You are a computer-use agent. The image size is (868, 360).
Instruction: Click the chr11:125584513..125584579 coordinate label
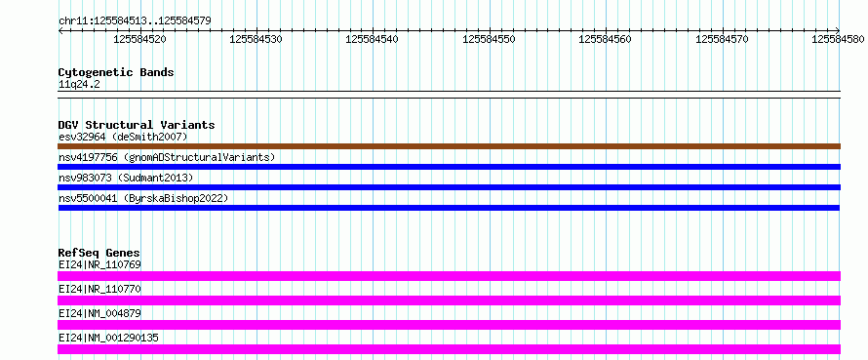pyautogui.click(x=135, y=20)
